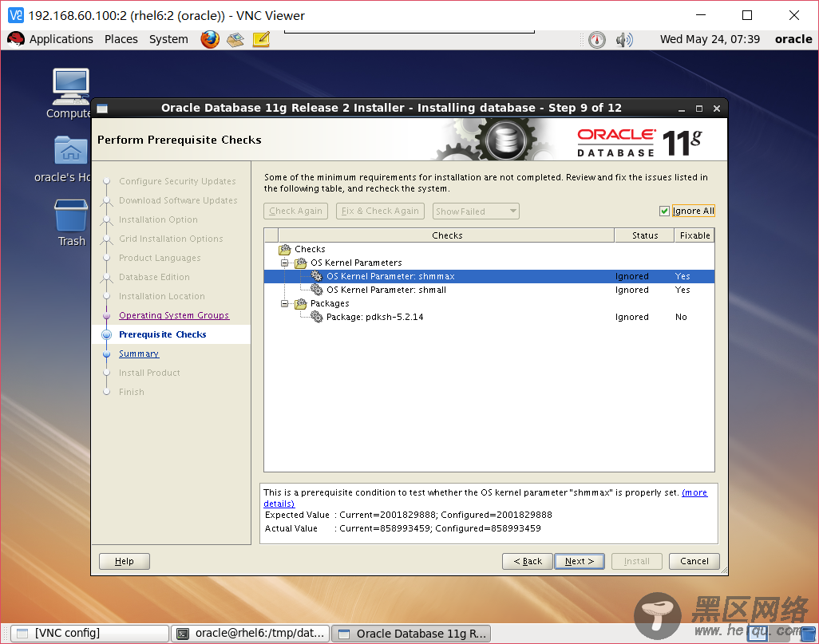This screenshot has height=644, width=819.
Task: Click the gear icon beside shmall
Action: 317,290
